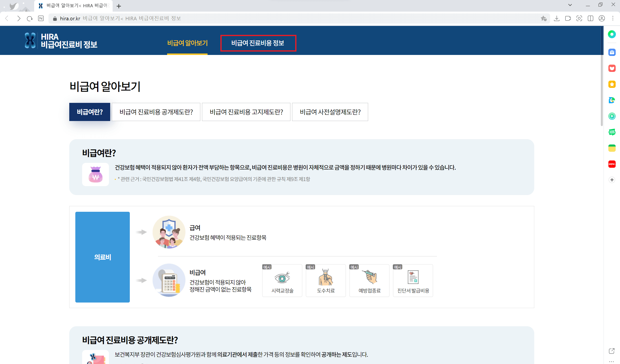Viewport: 620px width, 364px height.
Task: Open the yellow memo app in the sidebar
Action: click(612, 148)
